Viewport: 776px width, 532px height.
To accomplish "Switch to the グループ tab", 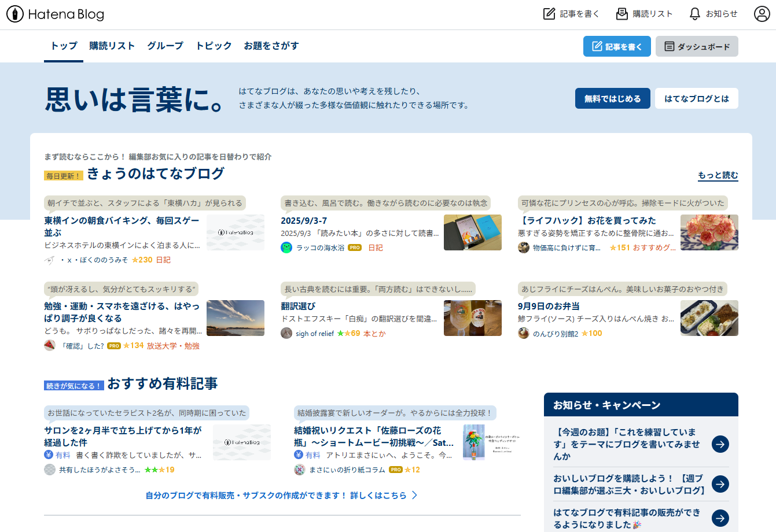I will pos(165,46).
